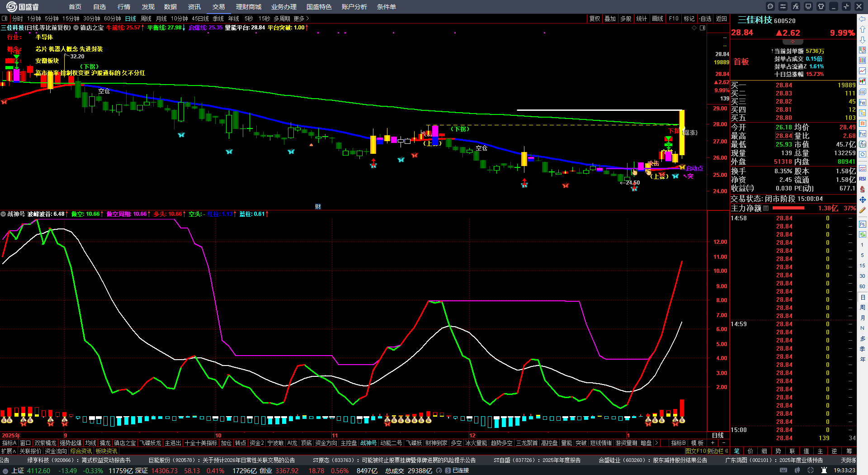868x475 pixels.
Task: Click the chat message icon in title bar
Action: 770,6
